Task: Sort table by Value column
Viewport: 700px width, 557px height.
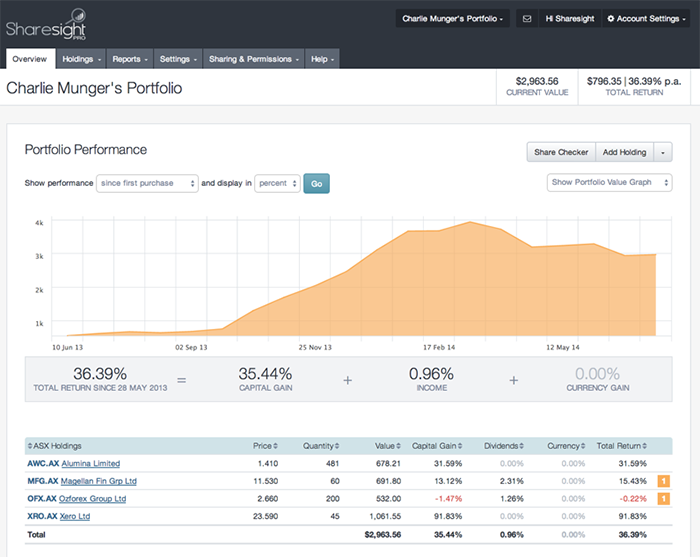Action: pos(388,446)
